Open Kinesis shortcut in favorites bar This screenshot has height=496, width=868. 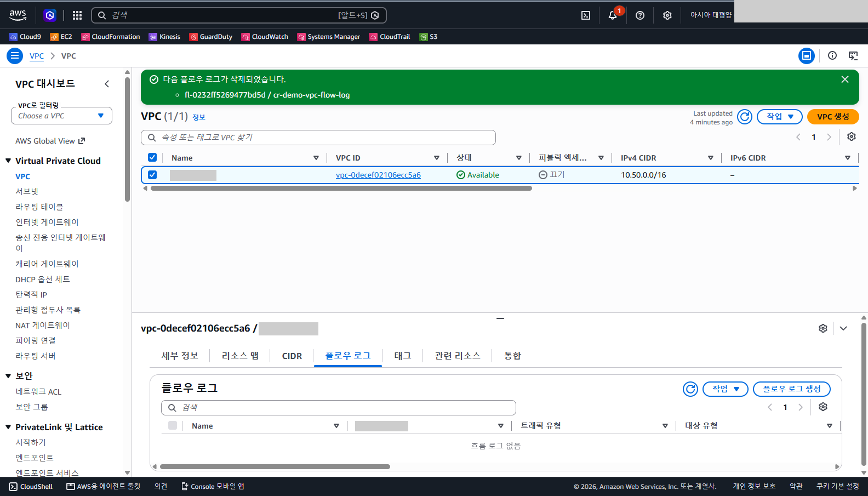click(164, 37)
